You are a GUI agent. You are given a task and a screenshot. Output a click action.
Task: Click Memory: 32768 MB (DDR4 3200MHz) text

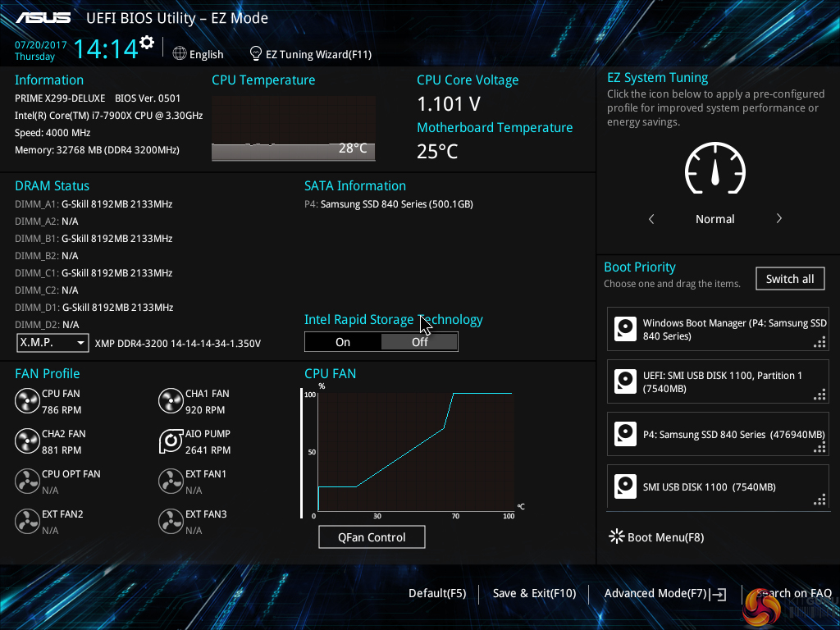tap(97, 150)
